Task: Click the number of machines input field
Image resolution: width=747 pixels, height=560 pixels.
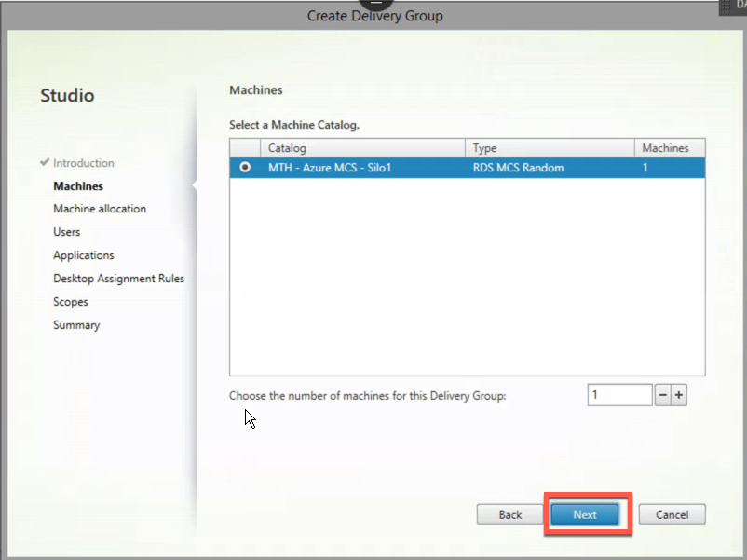Action: (x=619, y=395)
